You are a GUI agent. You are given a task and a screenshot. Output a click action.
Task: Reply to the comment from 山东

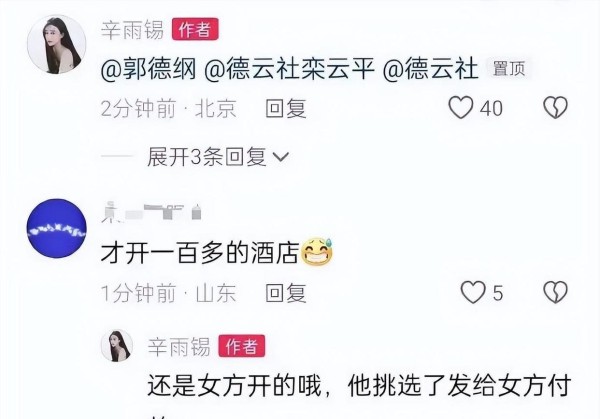286,293
